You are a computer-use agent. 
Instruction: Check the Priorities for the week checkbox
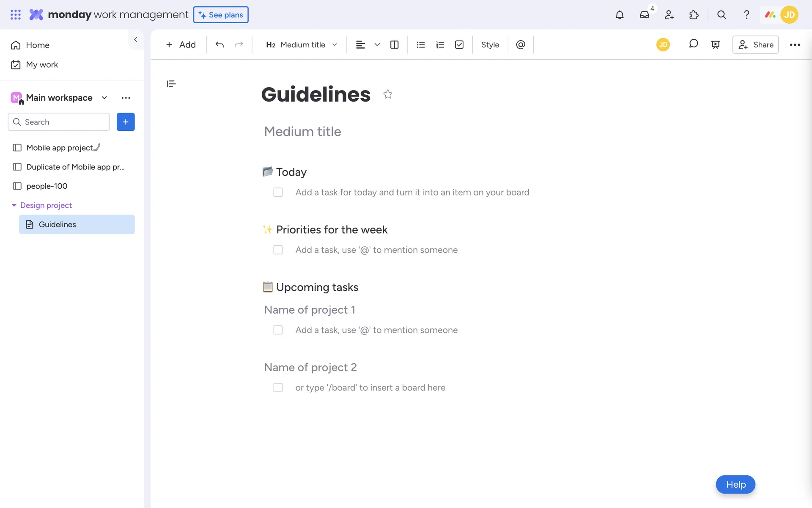click(x=278, y=250)
